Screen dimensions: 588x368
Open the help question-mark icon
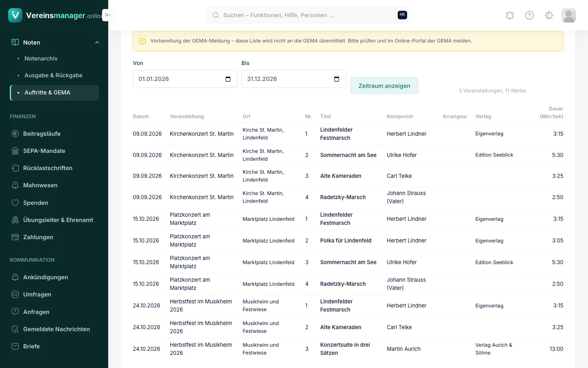click(x=529, y=15)
